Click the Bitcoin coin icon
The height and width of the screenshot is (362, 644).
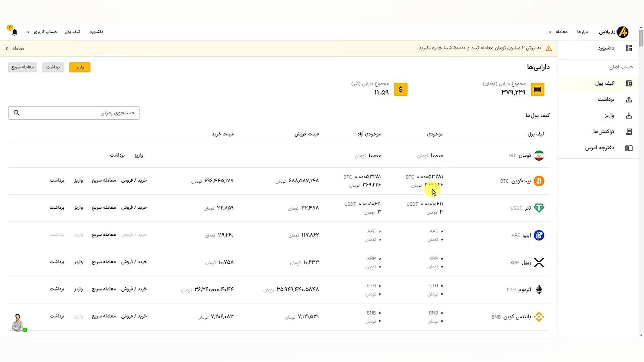pyautogui.click(x=539, y=181)
